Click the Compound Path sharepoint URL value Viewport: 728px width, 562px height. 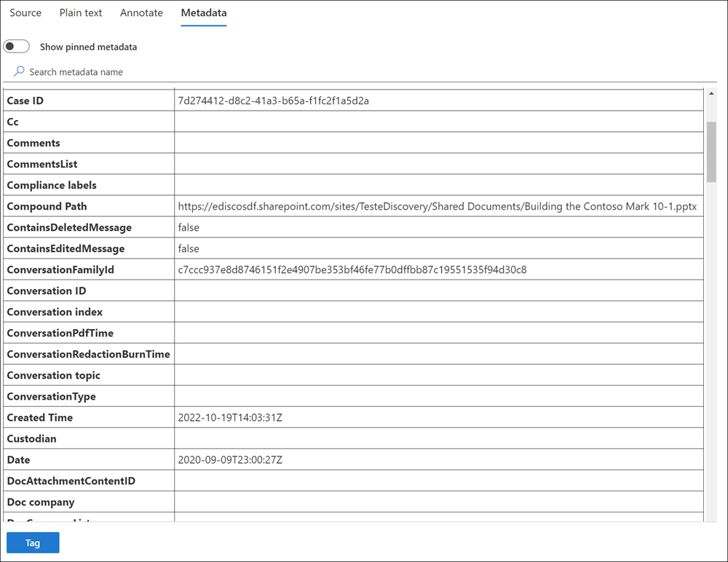point(438,206)
